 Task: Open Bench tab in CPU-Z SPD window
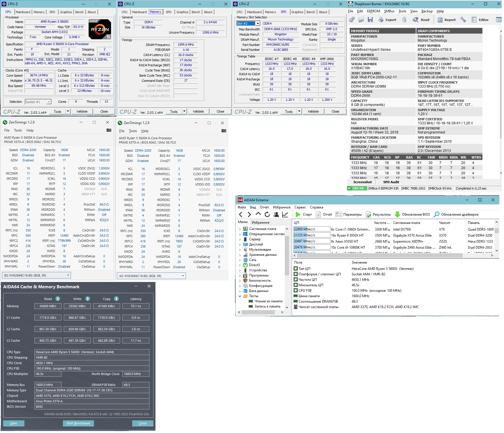coord(311,12)
